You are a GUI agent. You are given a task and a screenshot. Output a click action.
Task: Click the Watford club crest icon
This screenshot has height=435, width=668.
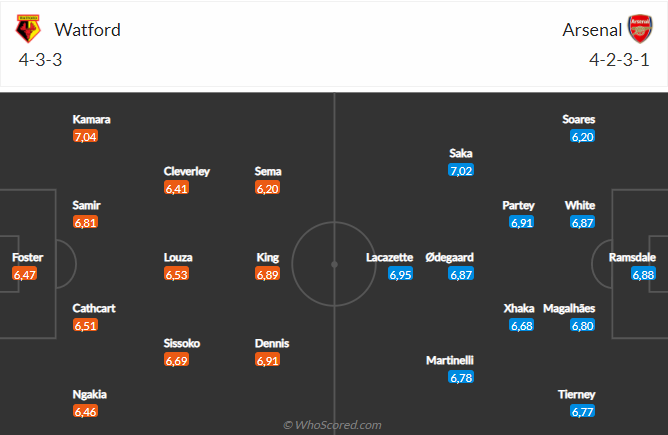(x=28, y=29)
